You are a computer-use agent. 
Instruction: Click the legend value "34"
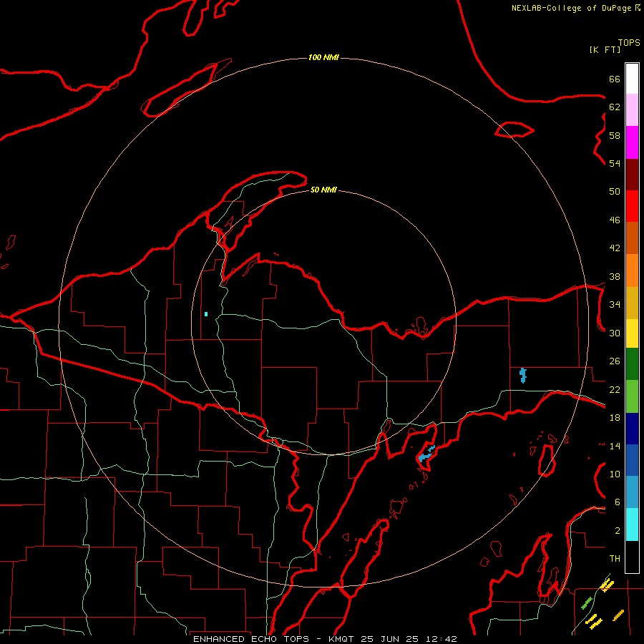point(615,305)
